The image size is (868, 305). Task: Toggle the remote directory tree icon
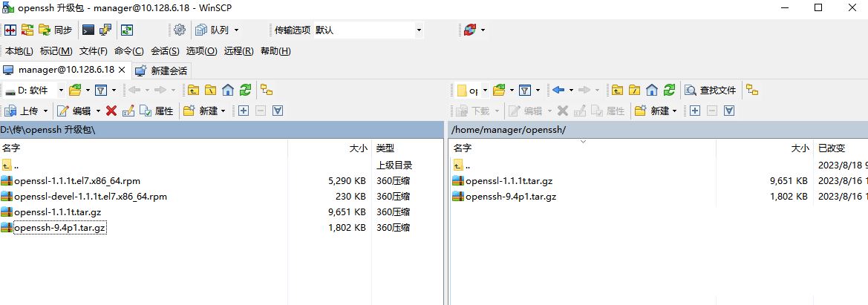(x=752, y=90)
